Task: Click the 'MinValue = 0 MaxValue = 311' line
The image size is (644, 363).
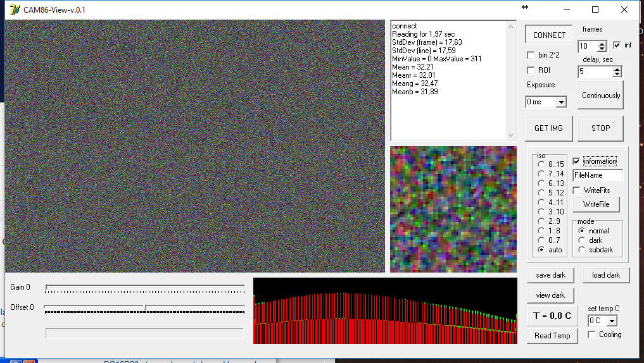Action: click(436, 59)
